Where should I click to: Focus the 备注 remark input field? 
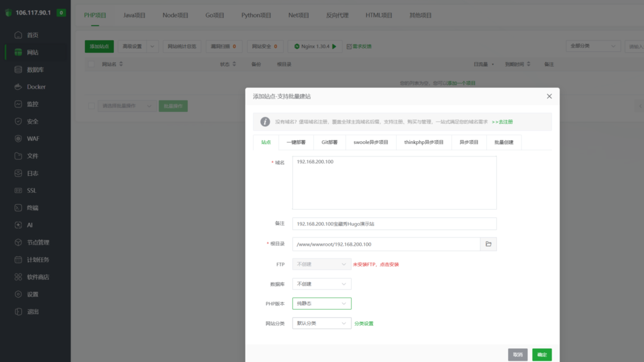tap(394, 224)
